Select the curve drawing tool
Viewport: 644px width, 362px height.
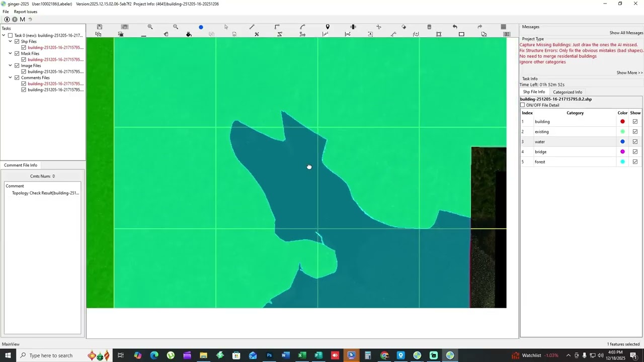click(x=302, y=27)
